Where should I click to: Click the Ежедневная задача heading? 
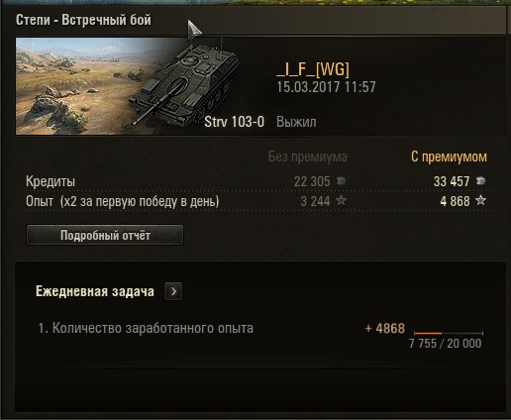(95, 291)
